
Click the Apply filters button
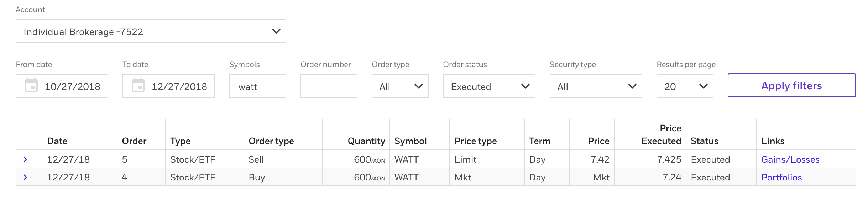click(791, 86)
